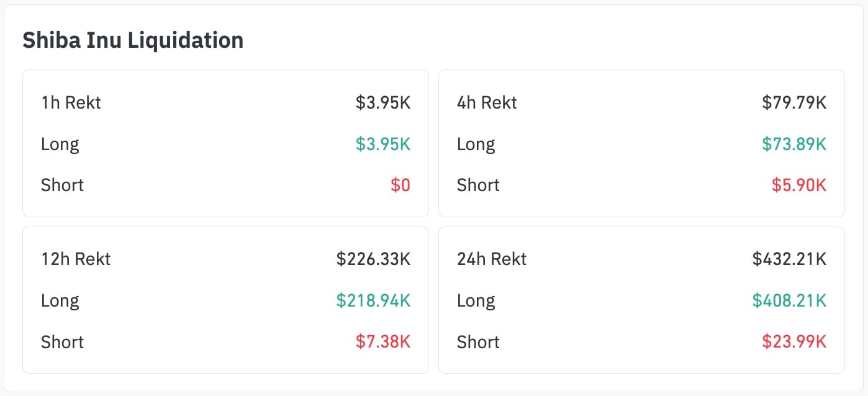Screen dimensions: 868x396
Task: Click the 4h Short value $5.90K
Action: tap(799, 185)
